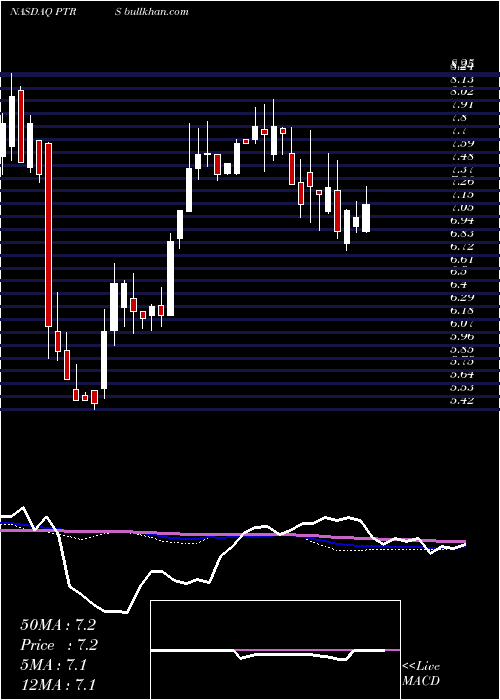Image resolution: width=500 pixels, height=700 pixels.
Task: Click the 6.18 price axis label
Action: tap(462, 311)
